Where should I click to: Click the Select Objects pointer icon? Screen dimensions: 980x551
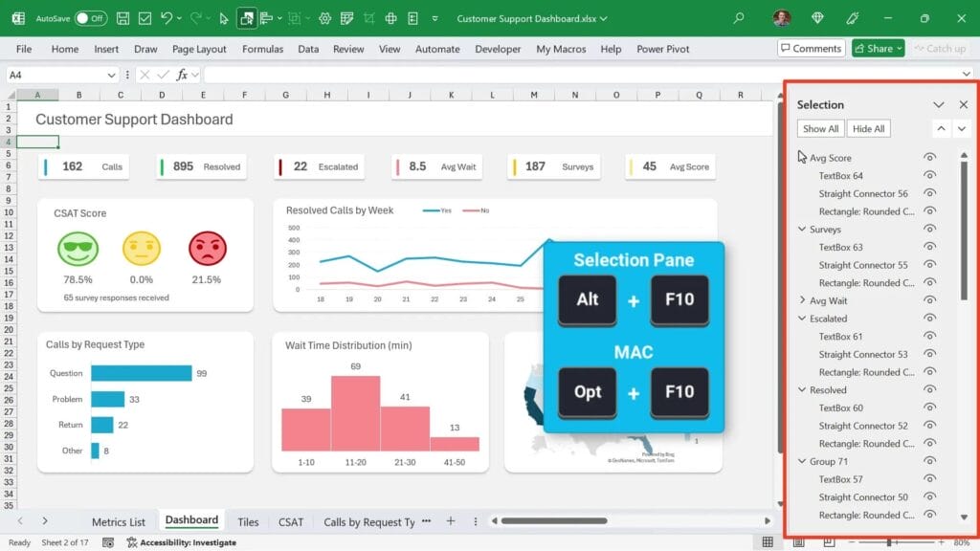[x=224, y=18]
